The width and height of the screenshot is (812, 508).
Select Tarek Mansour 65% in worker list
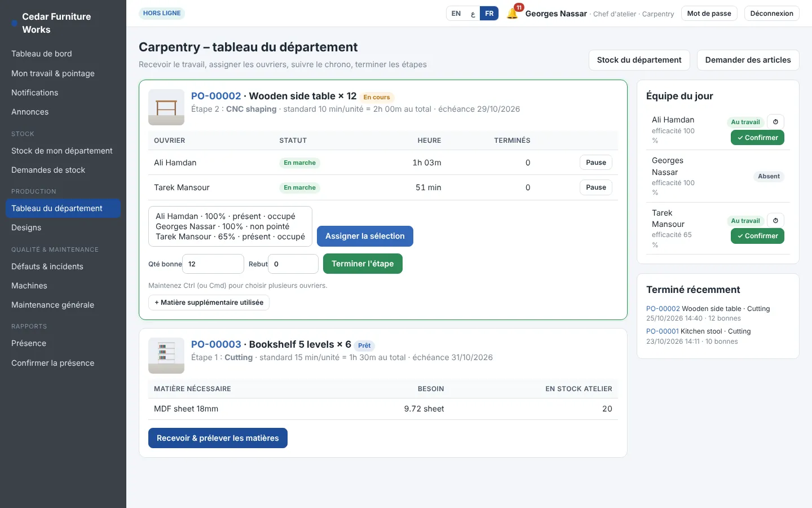[230, 237]
